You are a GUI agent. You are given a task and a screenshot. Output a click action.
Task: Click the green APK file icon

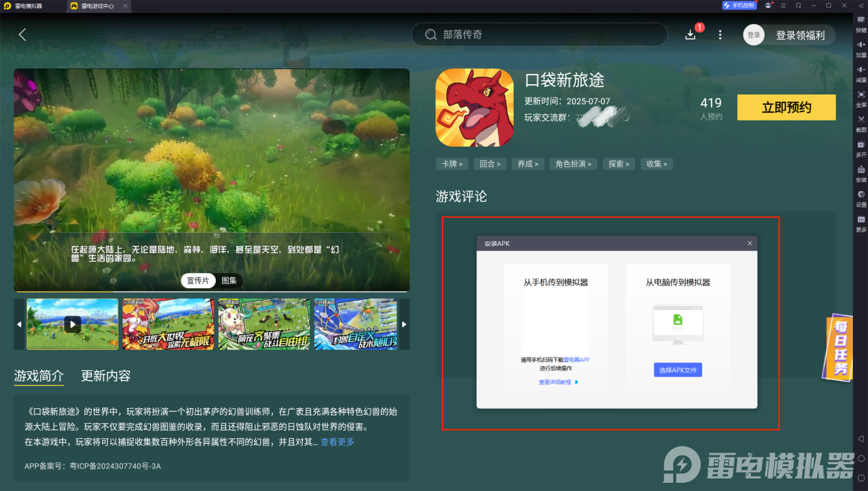click(x=678, y=320)
